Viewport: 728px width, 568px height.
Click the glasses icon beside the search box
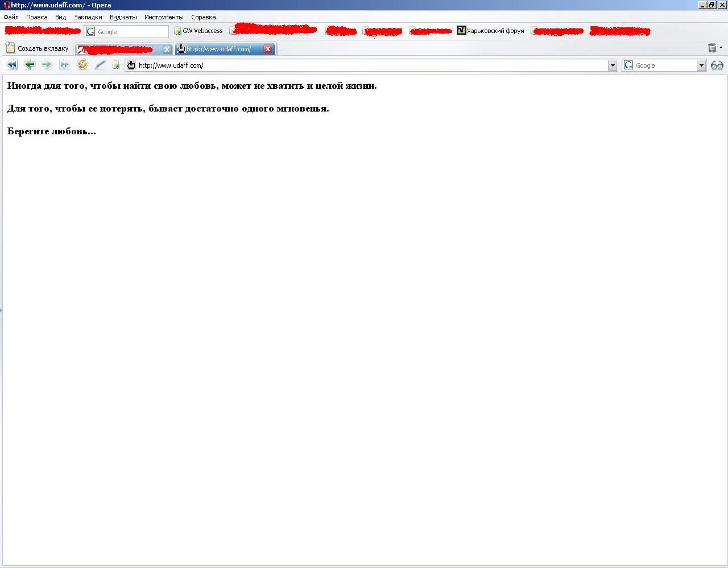pos(717,65)
